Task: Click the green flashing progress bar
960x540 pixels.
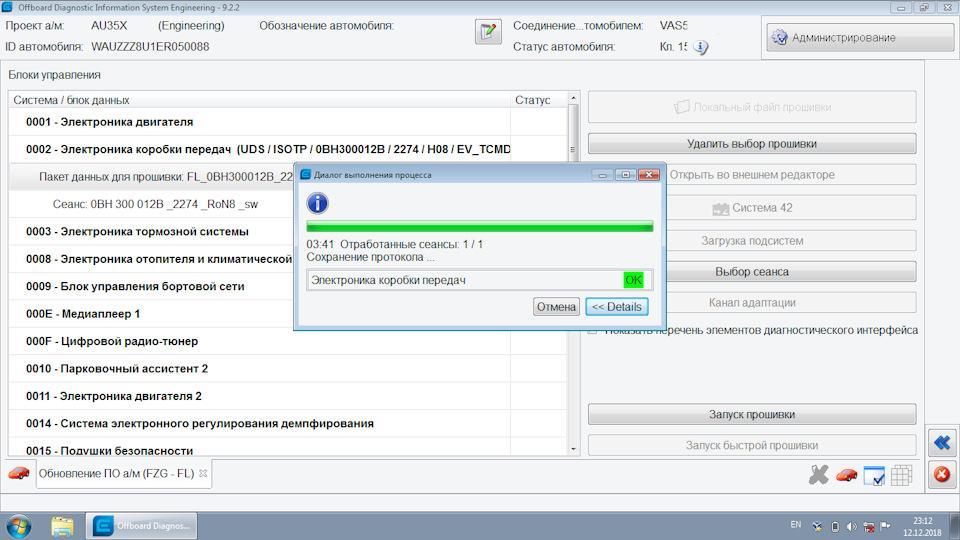Action: pos(479,227)
